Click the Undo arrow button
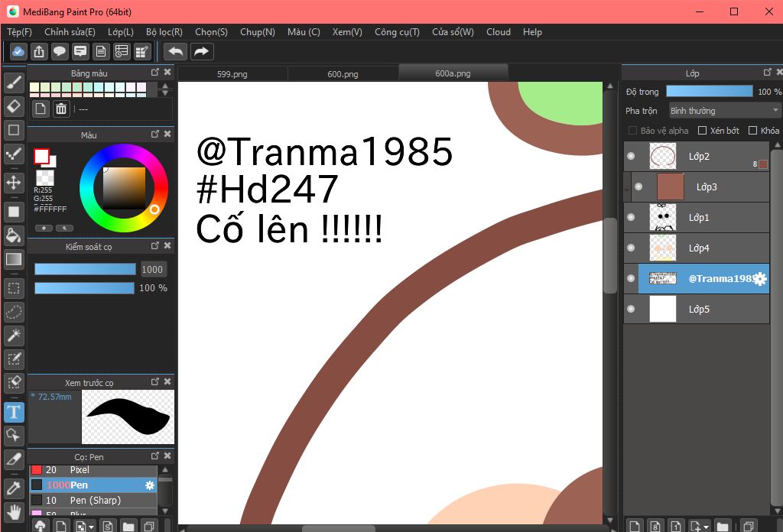The height and width of the screenshot is (532, 783). click(175, 51)
